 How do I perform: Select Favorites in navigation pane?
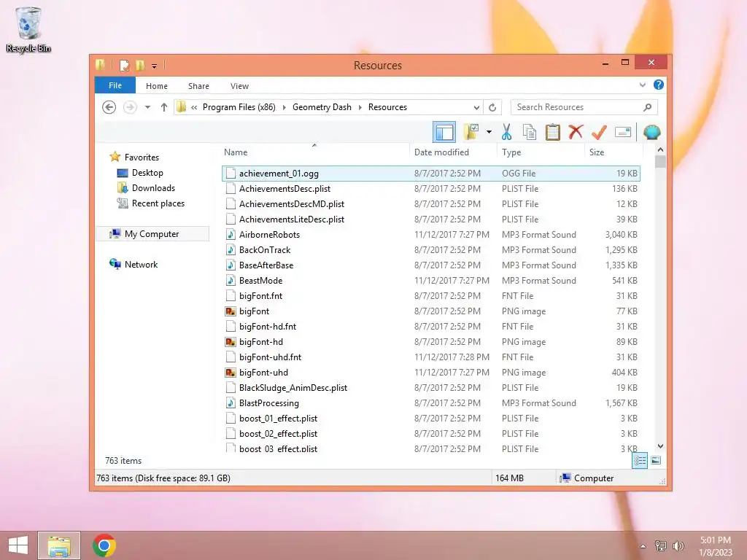pos(142,157)
